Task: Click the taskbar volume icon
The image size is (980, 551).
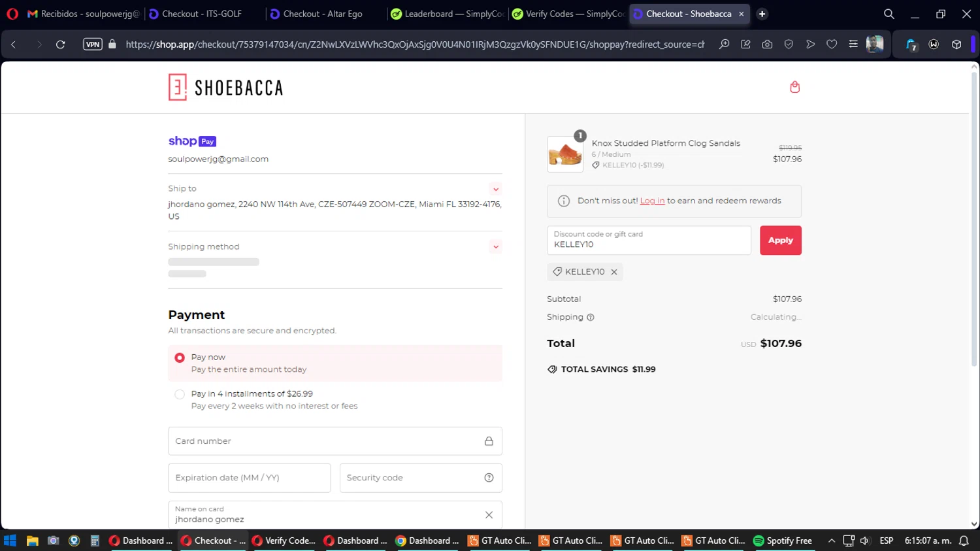Action: click(x=865, y=541)
